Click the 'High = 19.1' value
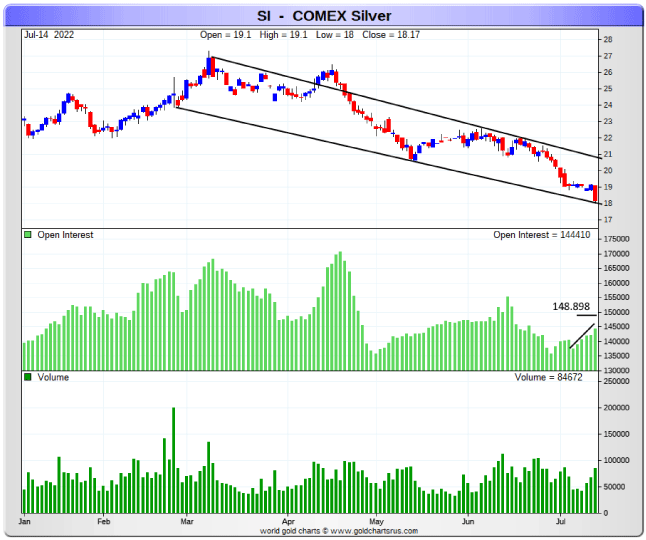Screen dimensions: 646x540 coord(283,35)
